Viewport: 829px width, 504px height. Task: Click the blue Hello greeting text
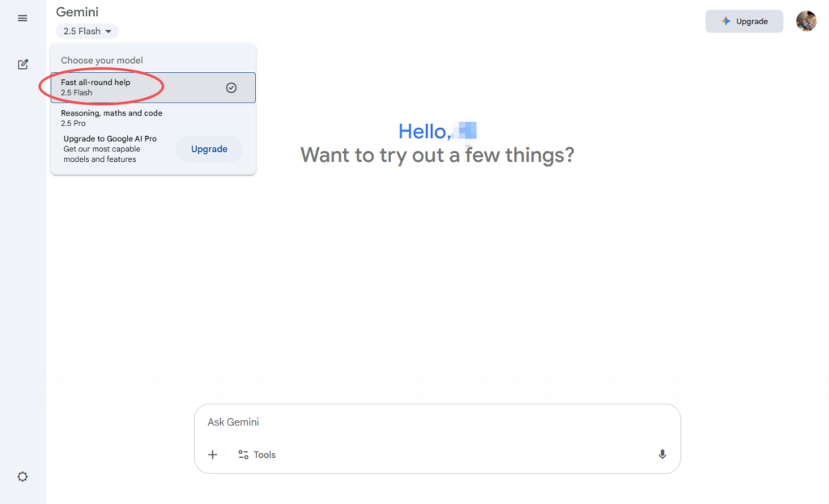click(x=424, y=132)
